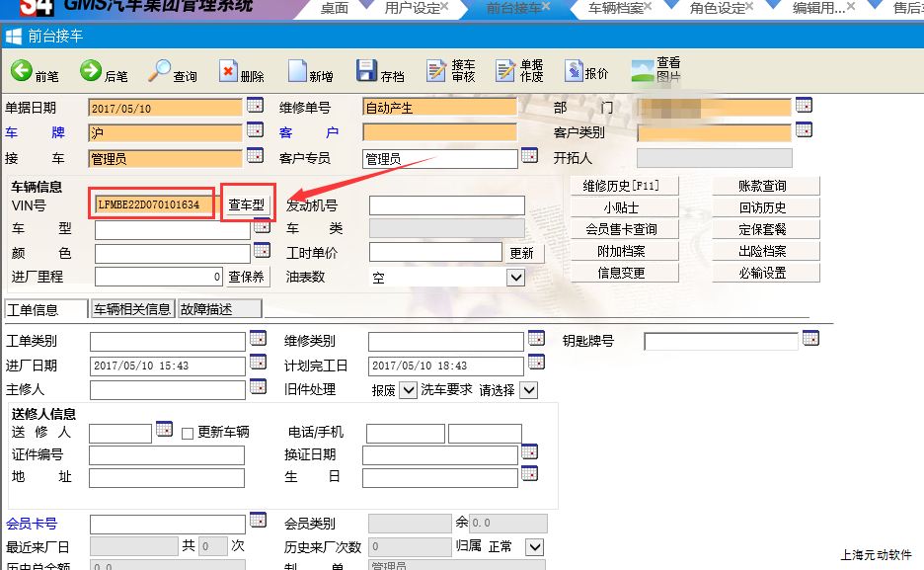Open the 归属 正常 dropdown
Image resolution: width=924 pixels, height=570 pixels.
534,546
